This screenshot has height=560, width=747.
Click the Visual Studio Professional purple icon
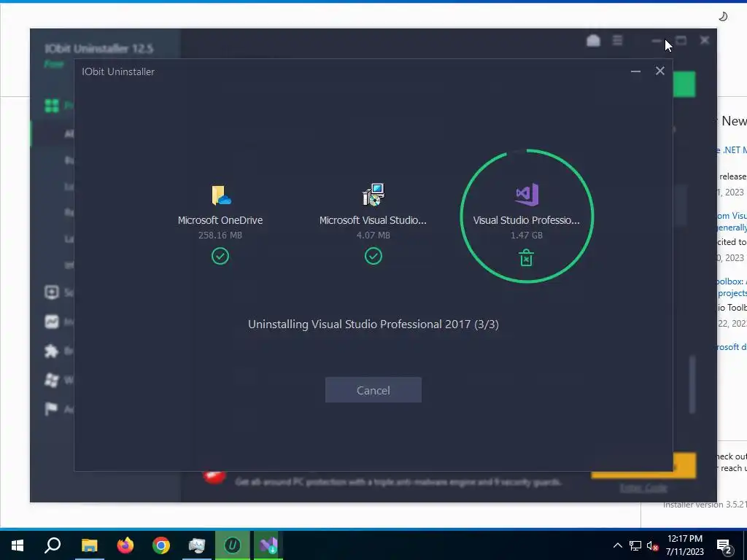coord(527,194)
